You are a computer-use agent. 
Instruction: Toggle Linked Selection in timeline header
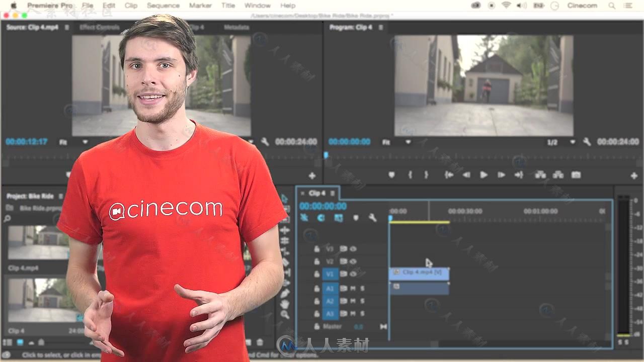339,218
